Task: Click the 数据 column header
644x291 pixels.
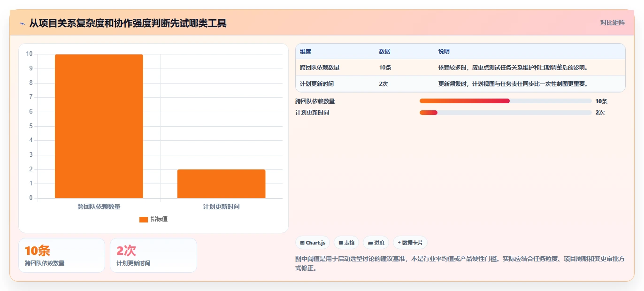Action: 385,52
